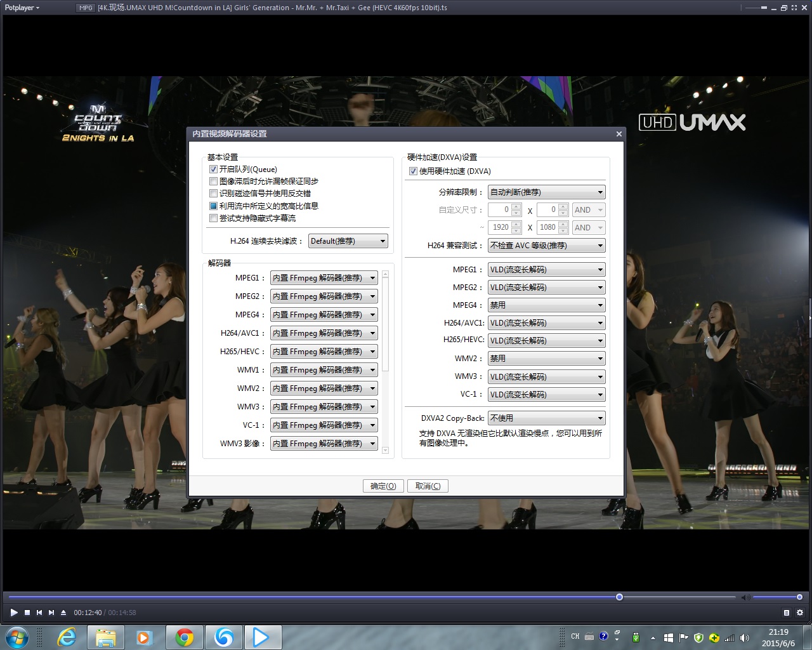812x650 pixels.
Task: Open the Windows Start menu
Action: tap(17, 637)
